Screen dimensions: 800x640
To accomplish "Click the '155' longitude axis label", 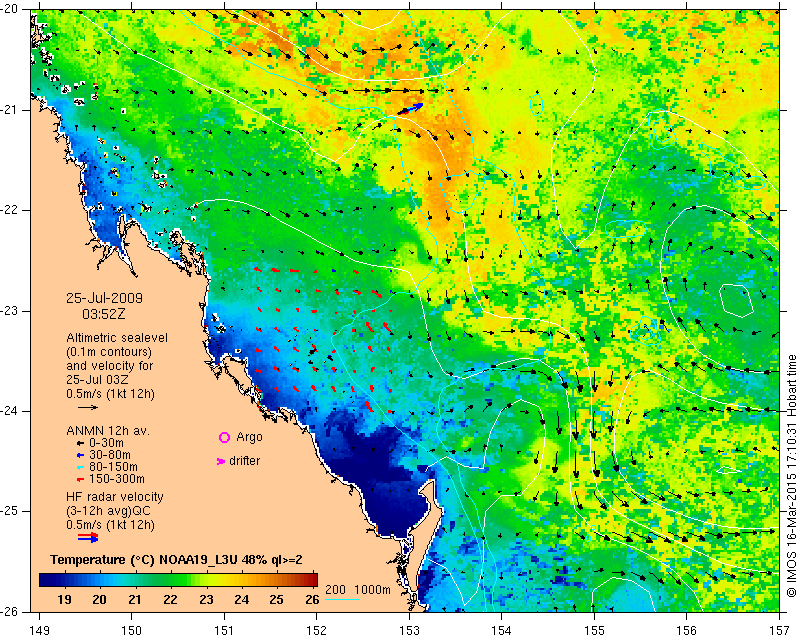I will pos(594,631).
